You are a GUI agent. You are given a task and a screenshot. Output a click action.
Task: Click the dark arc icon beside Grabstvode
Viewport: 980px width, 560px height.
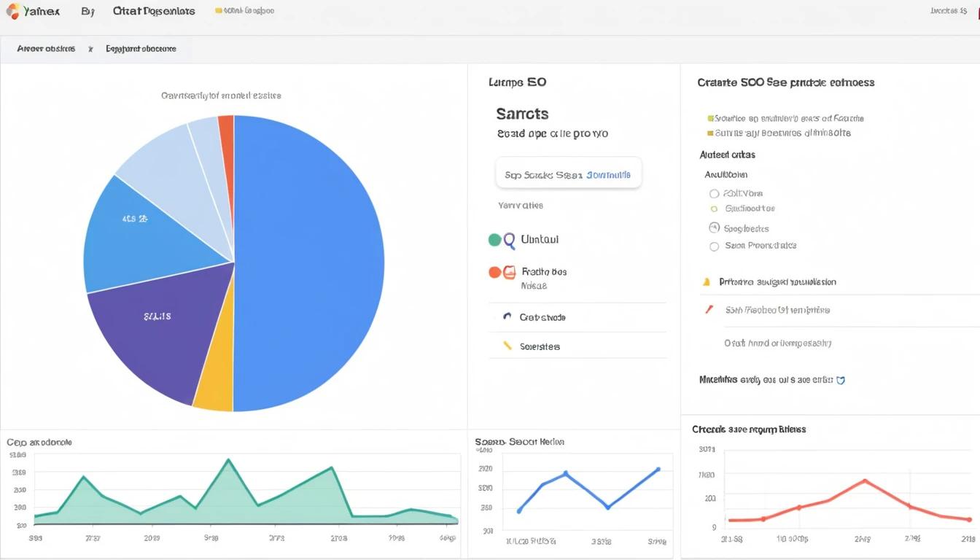point(507,317)
